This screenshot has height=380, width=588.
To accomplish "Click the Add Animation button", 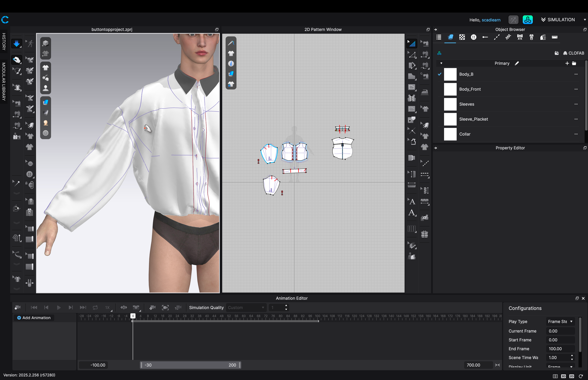I will pos(34,318).
